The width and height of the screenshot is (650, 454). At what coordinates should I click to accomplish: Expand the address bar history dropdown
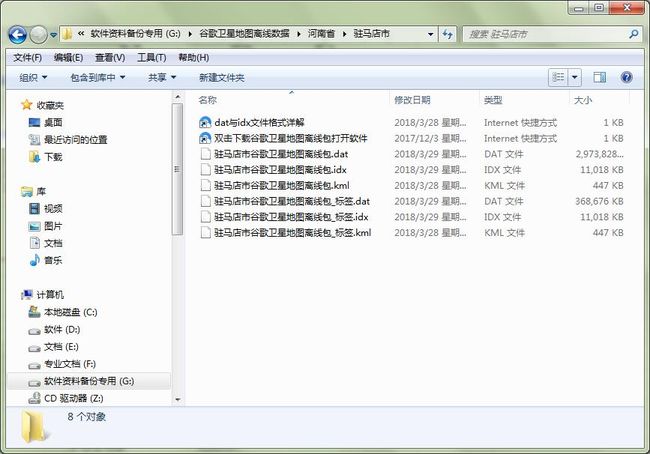coord(430,34)
